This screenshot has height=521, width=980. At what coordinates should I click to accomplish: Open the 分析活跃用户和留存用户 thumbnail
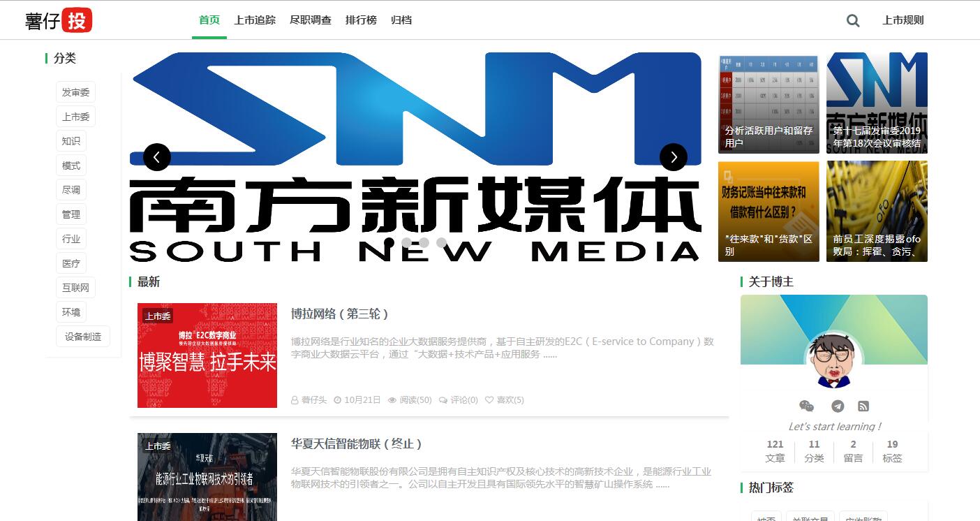pyautogui.click(x=769, y=103)
